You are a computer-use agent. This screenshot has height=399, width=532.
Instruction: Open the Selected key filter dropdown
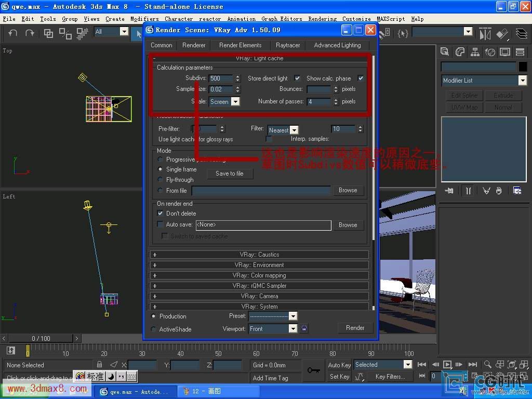coord(383,364)
